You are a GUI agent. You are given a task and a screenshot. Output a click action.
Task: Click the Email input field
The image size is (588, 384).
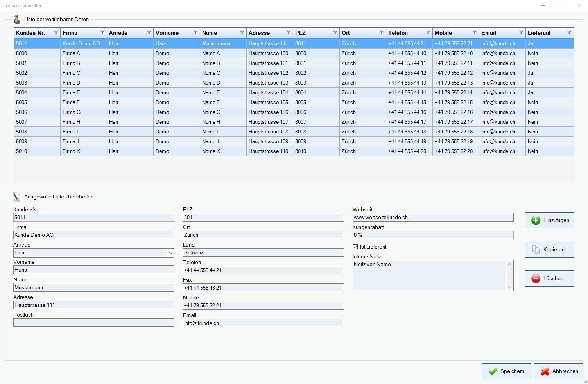(264, 323)
